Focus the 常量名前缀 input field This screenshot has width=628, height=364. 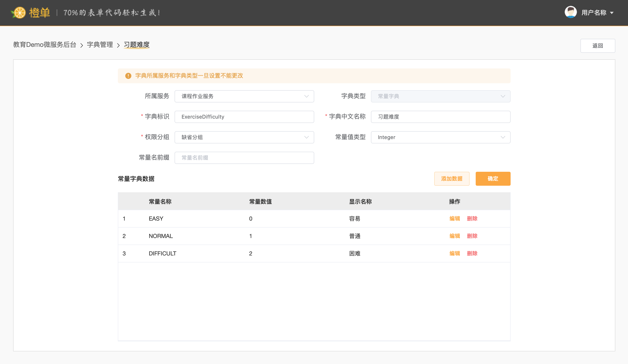point(244,158)
